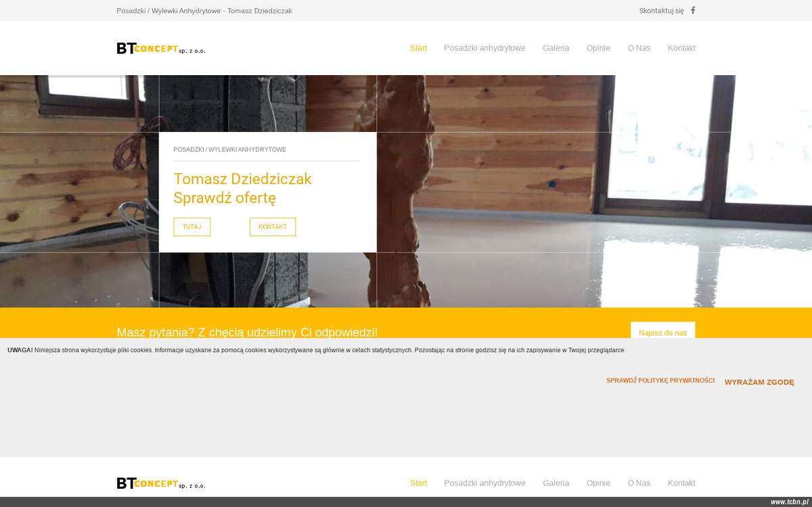Screen dimensions: 812x507
Task: Go to Galeria in header menu
Action: (556, 48)
